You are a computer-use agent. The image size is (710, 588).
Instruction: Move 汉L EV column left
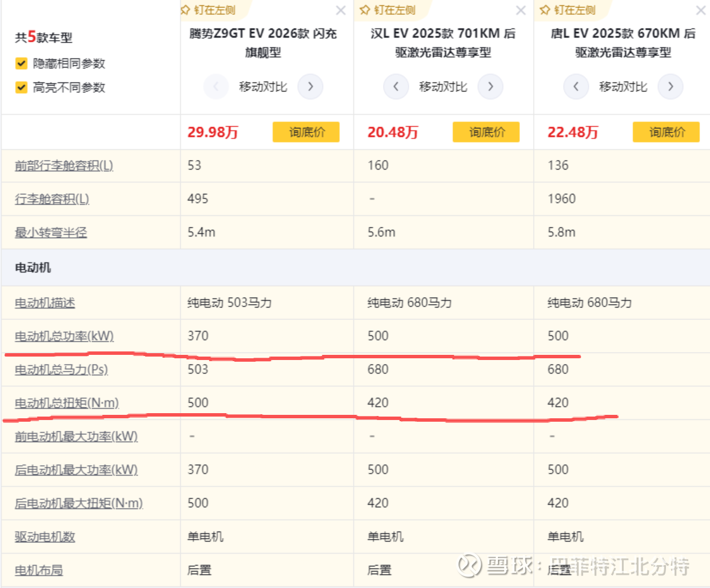(396, 87)
